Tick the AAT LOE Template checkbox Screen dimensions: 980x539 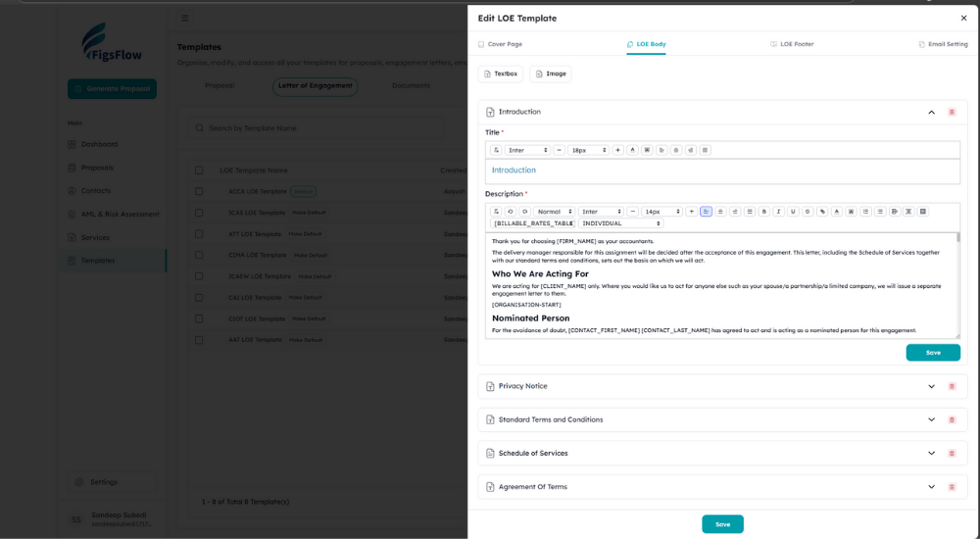pyautogui.click(x=199, y=340)
